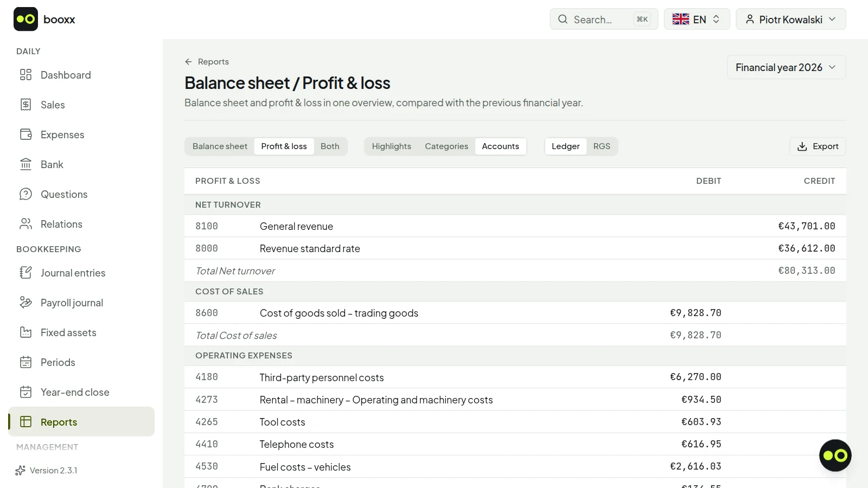Click the Sales receipt icon
Screen dimensions: 868x488
(25, 105)
